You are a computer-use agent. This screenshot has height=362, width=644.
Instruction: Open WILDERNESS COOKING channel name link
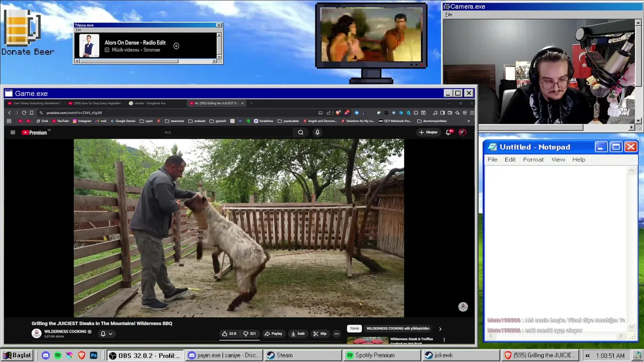[x=65, y=331]
